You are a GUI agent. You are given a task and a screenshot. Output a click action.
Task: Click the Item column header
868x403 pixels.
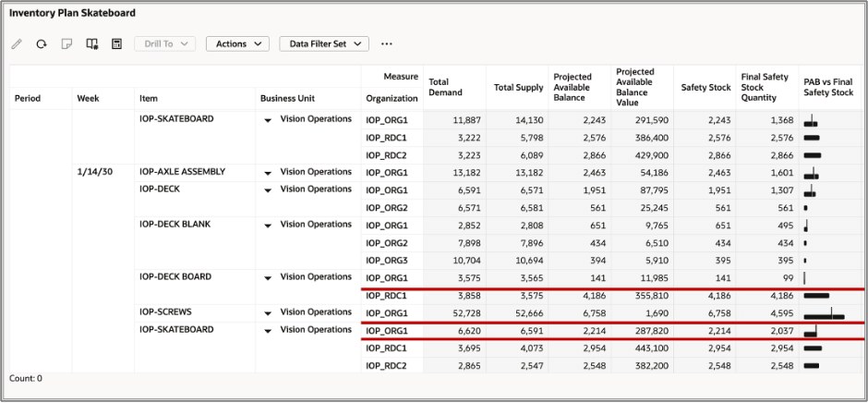149,99
